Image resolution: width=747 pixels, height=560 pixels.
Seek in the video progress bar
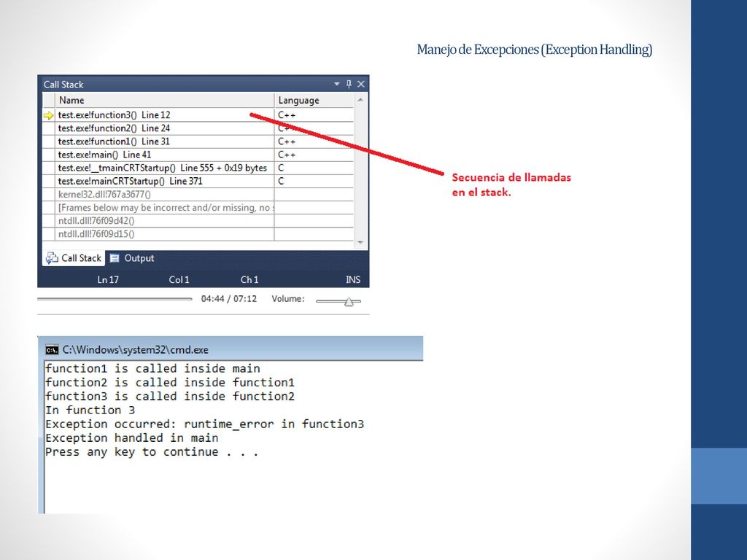tap(115, 299)
